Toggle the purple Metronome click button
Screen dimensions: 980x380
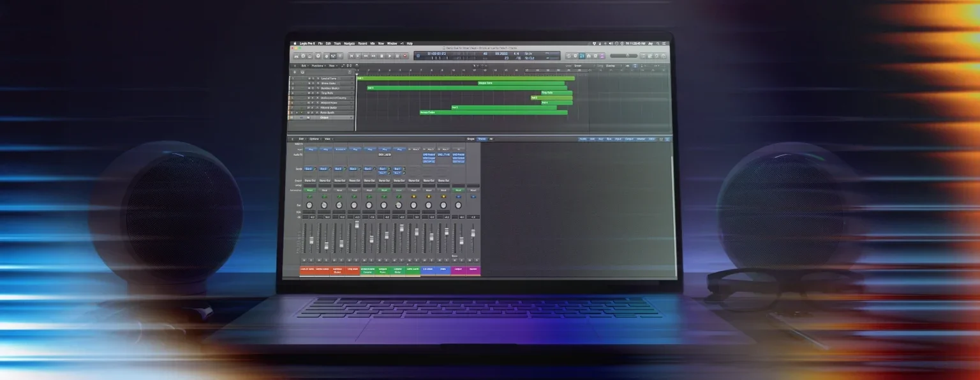[602, 56]
